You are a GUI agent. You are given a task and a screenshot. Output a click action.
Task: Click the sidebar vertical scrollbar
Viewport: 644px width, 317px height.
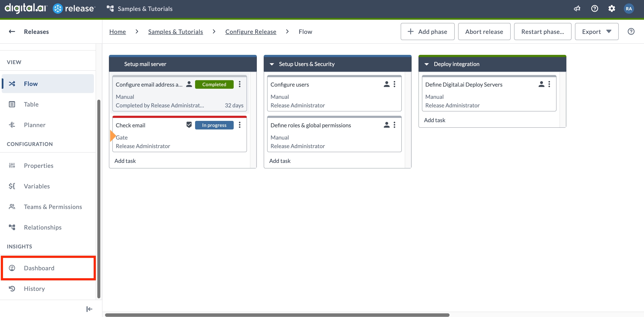coord(99,199)
